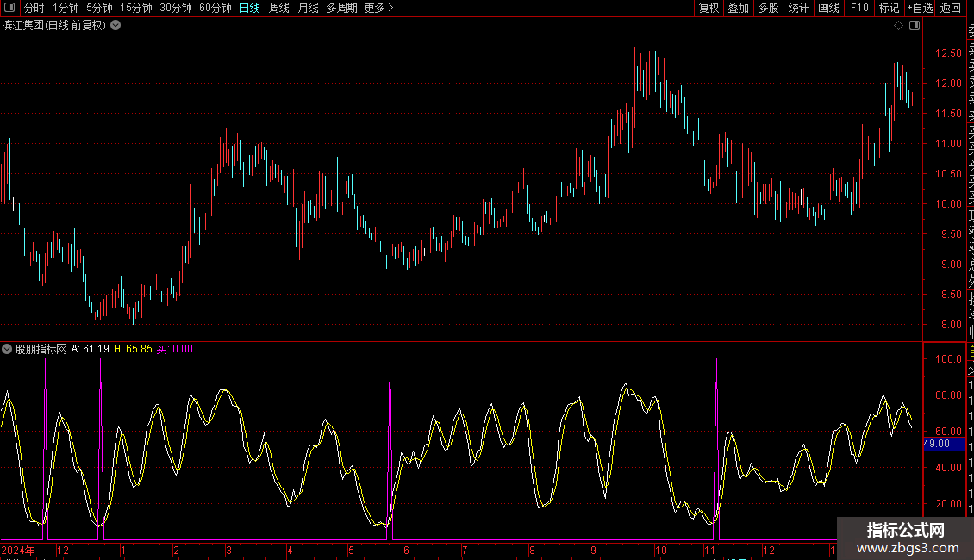Click the 标记 mark button
The height and width of the screenshot is (560, 974).
coord(889,8)
